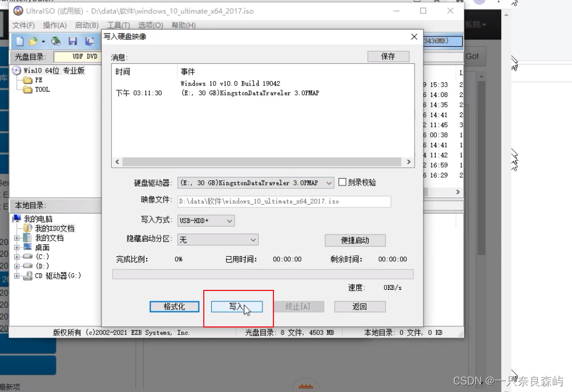Click the write progress bar

coord(263,274)
